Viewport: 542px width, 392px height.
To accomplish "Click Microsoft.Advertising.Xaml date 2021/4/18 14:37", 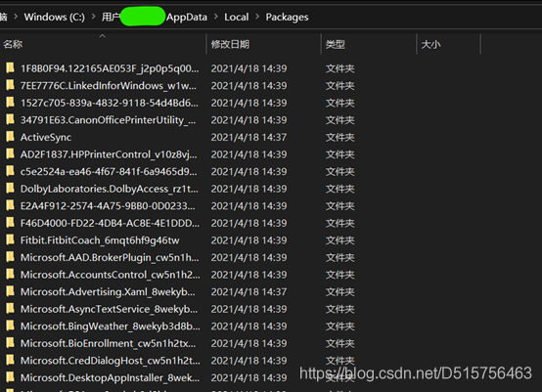I will pyautogui.click(x=248, y=292).
